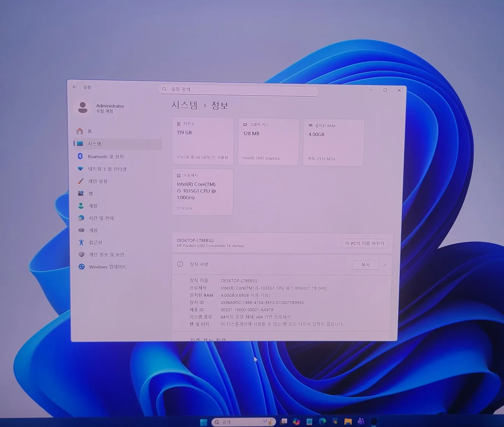This screenshot has width=504, height=427.
Task: Open the 앱 (Apps) settings section
Action: point(90,194)
